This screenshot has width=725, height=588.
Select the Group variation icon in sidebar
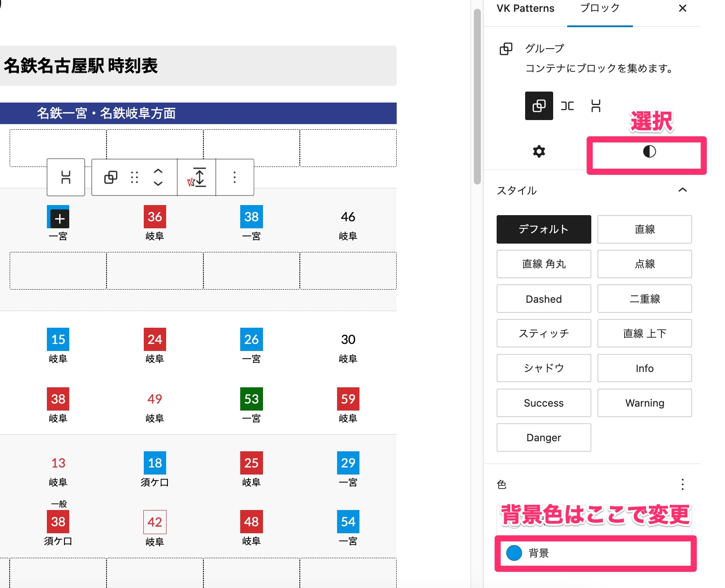tap(539, 106)
